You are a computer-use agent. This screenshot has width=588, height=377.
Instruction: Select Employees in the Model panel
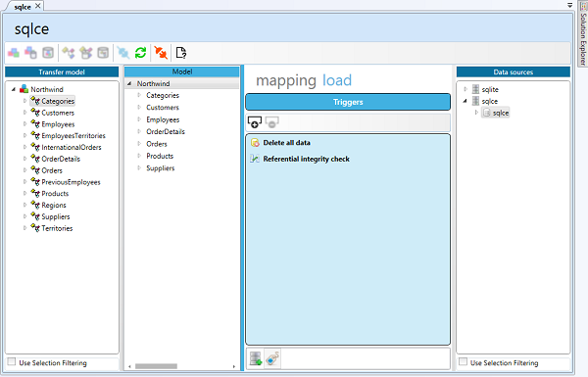tap(163, 119)
